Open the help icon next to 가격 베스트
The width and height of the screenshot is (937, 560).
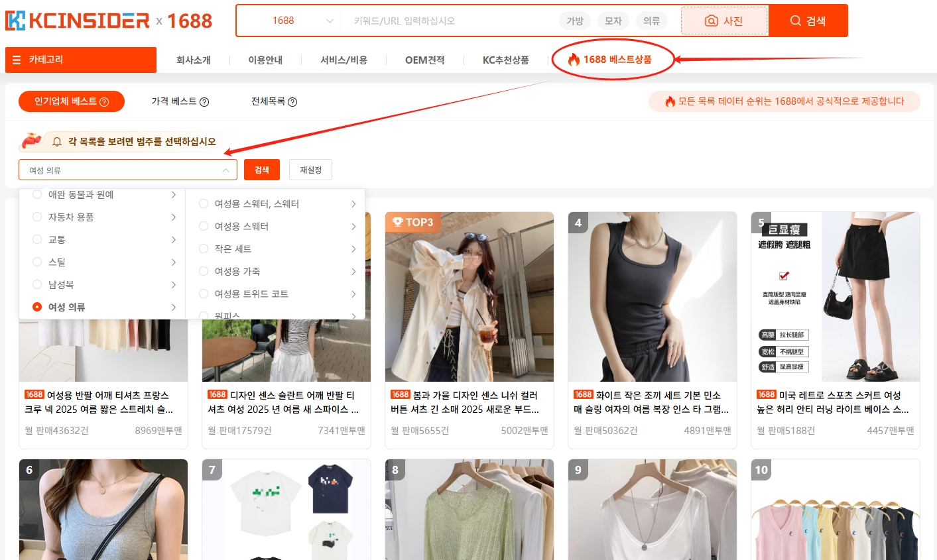click(204, 102)
